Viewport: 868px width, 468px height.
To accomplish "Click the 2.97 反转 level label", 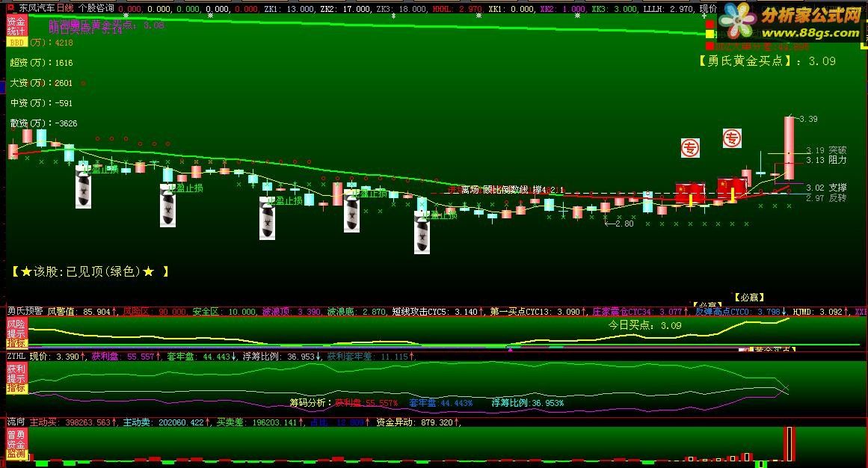I will pyautogui.click(x=826, y=197).
